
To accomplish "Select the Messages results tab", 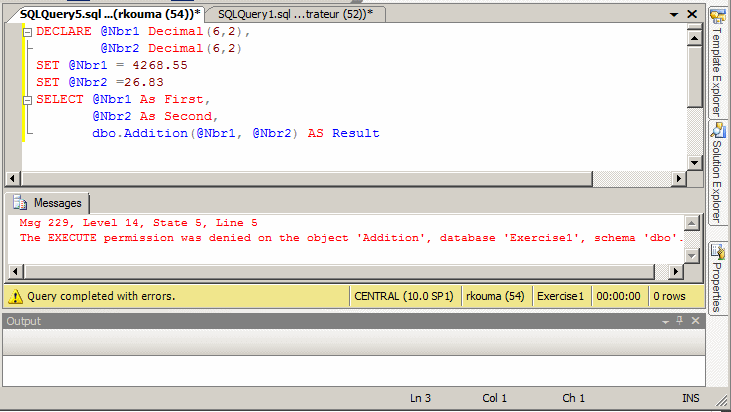I will [x=47, y=203].
